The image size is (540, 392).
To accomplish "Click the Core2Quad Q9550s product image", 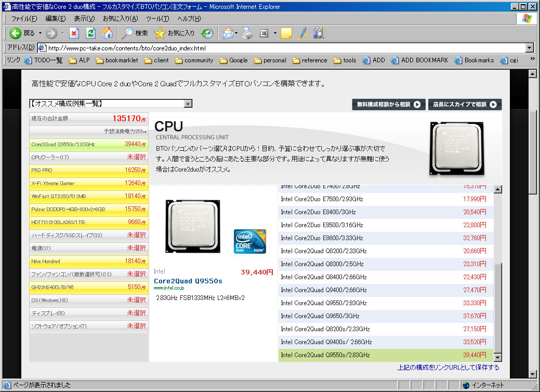I will pos(192,226).
